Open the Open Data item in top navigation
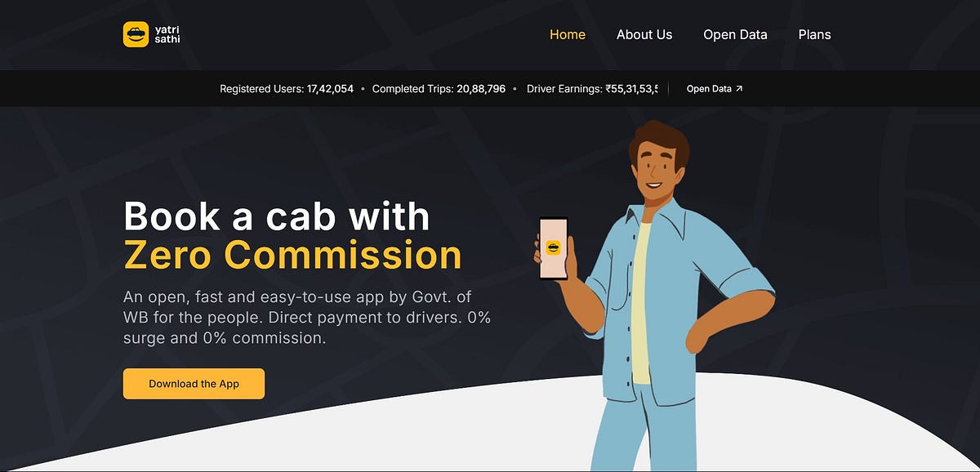Viewport: 980px width, 472px height. [735, 34]
